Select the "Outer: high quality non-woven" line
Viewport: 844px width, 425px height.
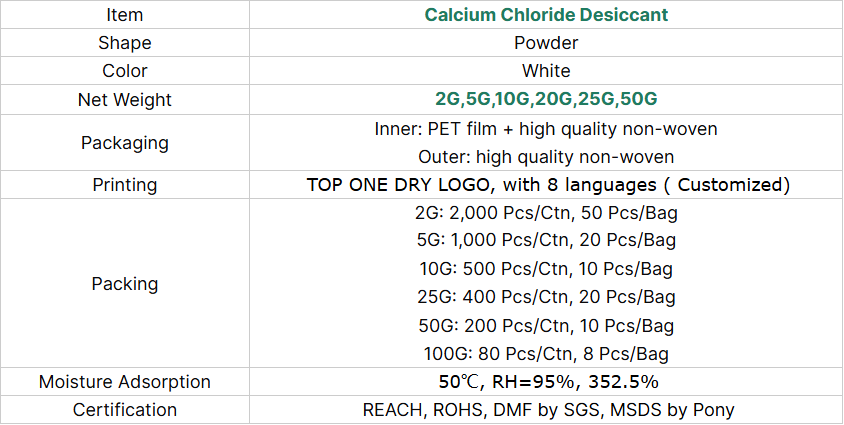546,157
